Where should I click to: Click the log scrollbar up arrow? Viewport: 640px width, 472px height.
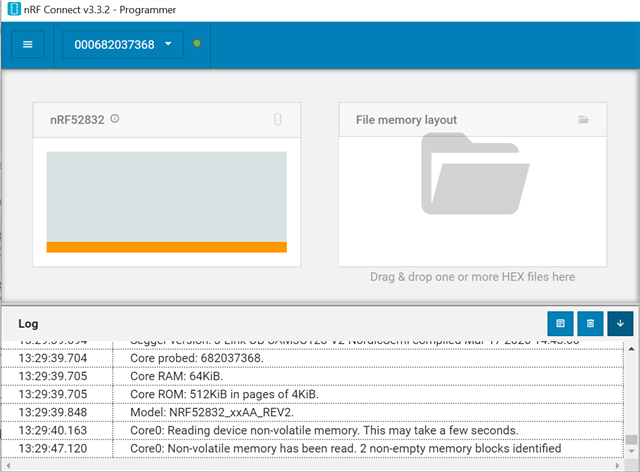[x=631, y=349]
